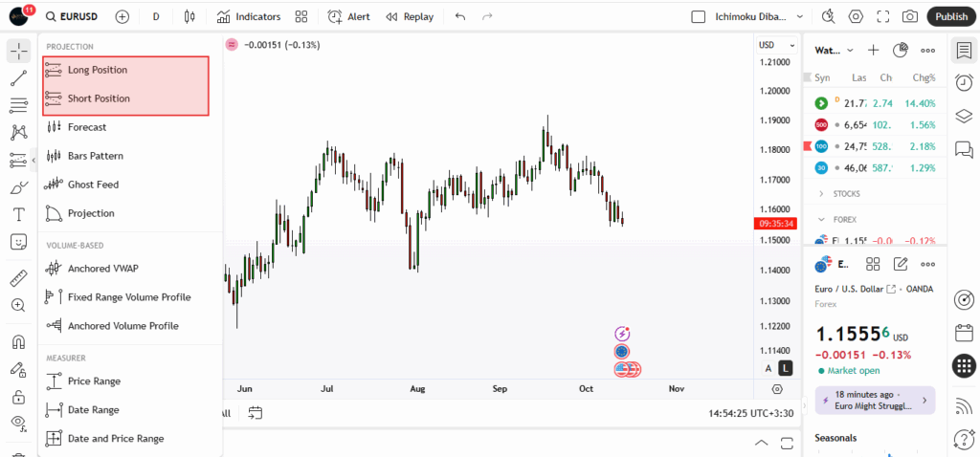This screenshot has height=457, width=980.
Task: Click the Publish button
Action: click(x=950, y=16)
